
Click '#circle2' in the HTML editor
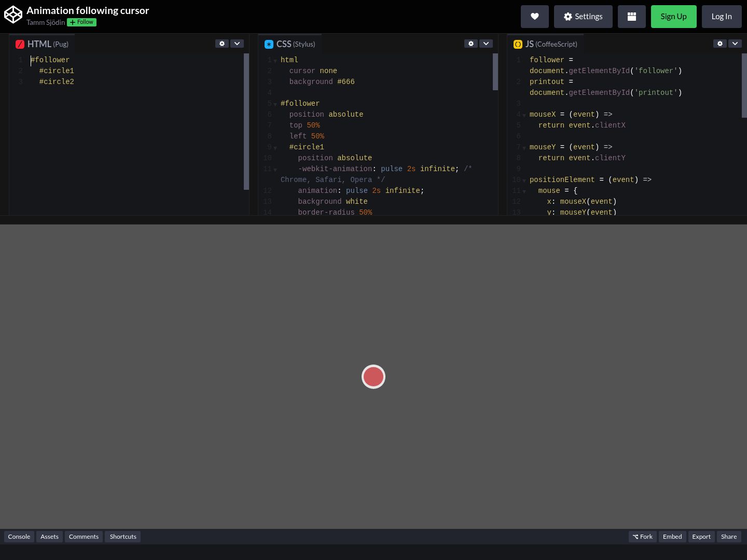[57, 81]
